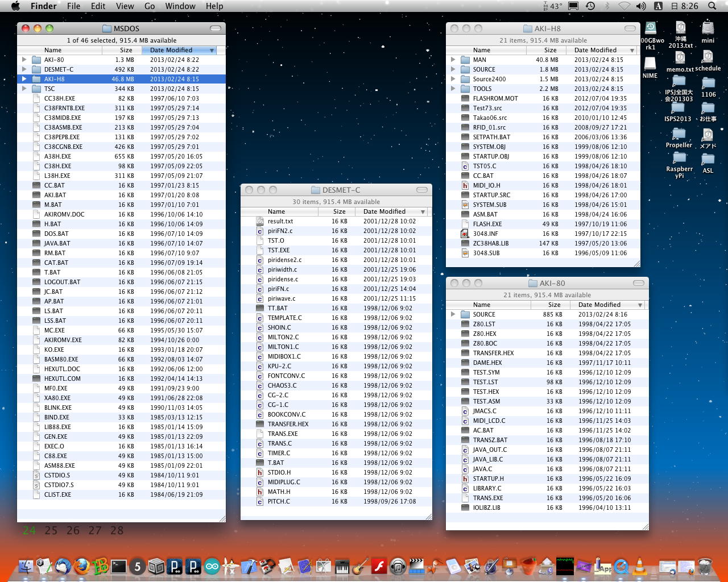Open the Trash in the Dock
Image resolution: width=728 pixels, height=582 pixels.
click(705, 566)
